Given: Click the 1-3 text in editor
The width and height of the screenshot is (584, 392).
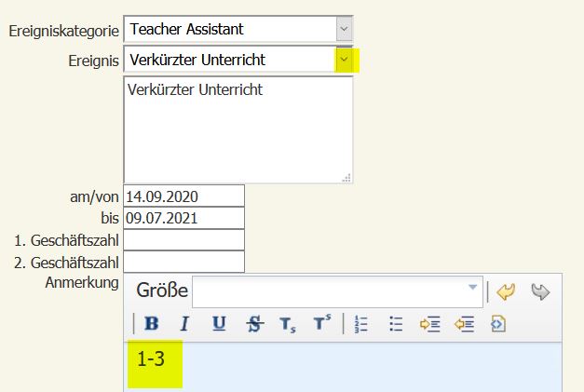Looking at the screenshot, I should pyautogui.click(x=151, y=358).
